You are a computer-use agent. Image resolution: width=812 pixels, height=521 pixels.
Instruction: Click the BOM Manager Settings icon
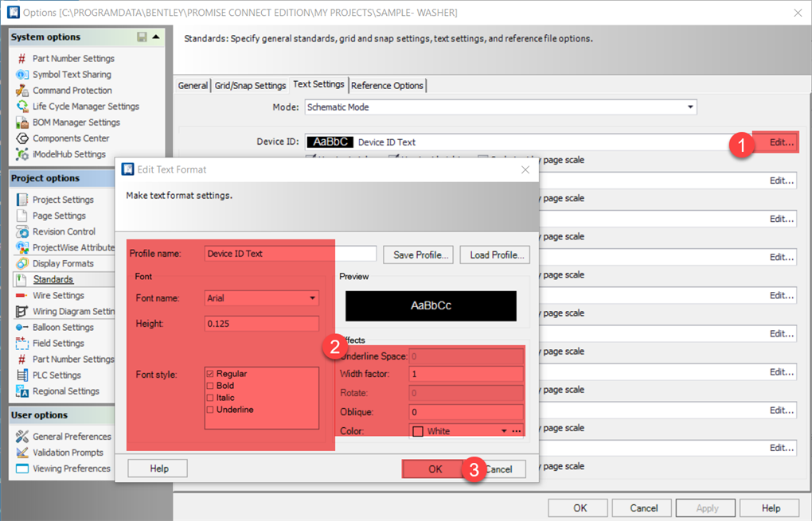point(21,122)
